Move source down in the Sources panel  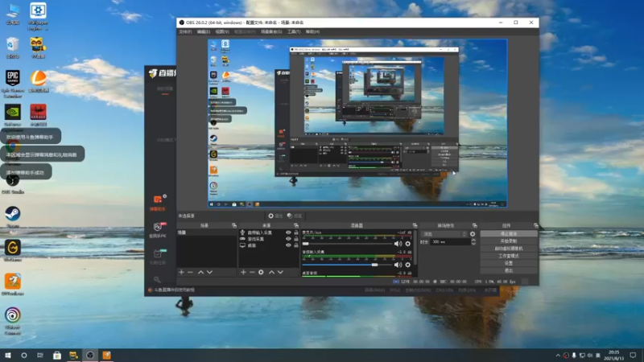[280, 272]
